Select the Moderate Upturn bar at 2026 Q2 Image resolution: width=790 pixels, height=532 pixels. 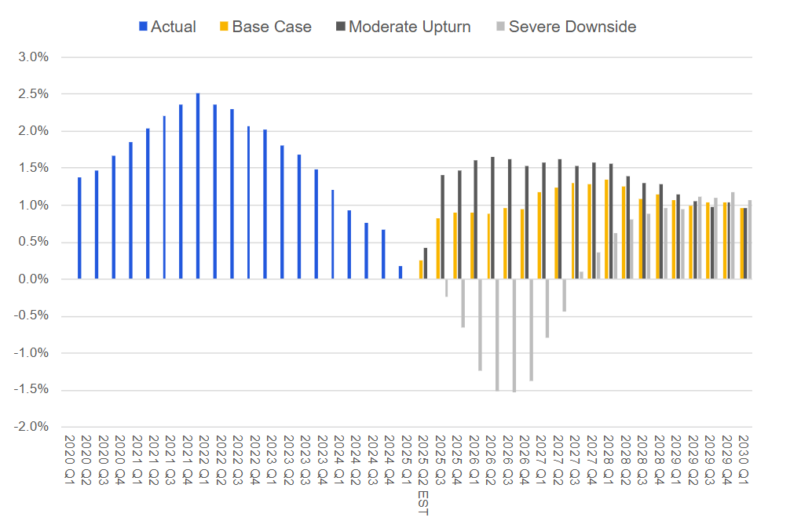(x=492, y=218)
